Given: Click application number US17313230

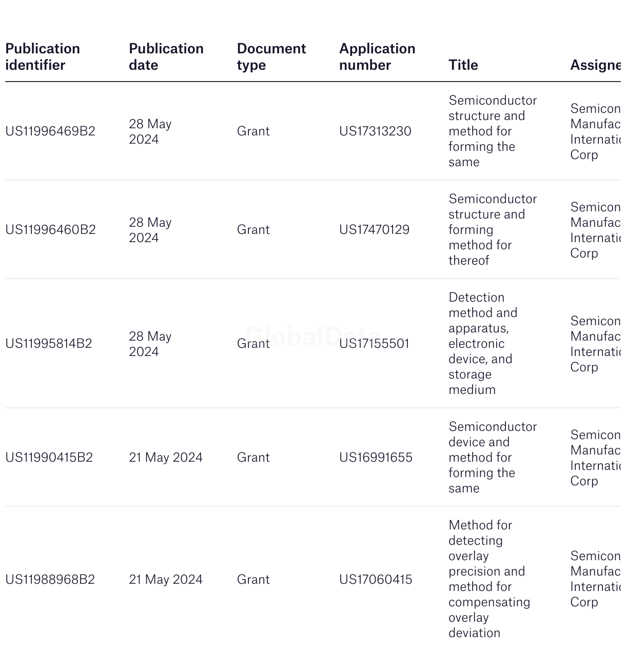Looking at the screenshot, I should [375, 131].
